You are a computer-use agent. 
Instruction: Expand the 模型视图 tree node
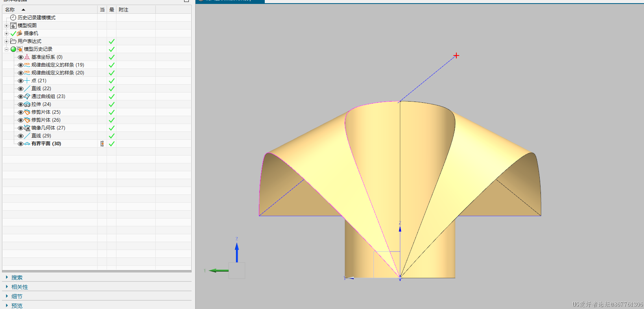[6, 26]
